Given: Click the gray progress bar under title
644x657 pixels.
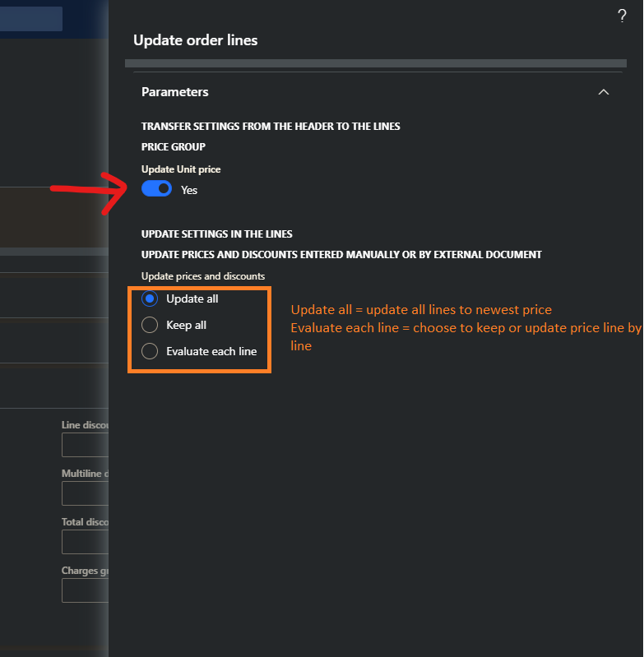Looking at the screenshot, I should (x=376, y=63).
